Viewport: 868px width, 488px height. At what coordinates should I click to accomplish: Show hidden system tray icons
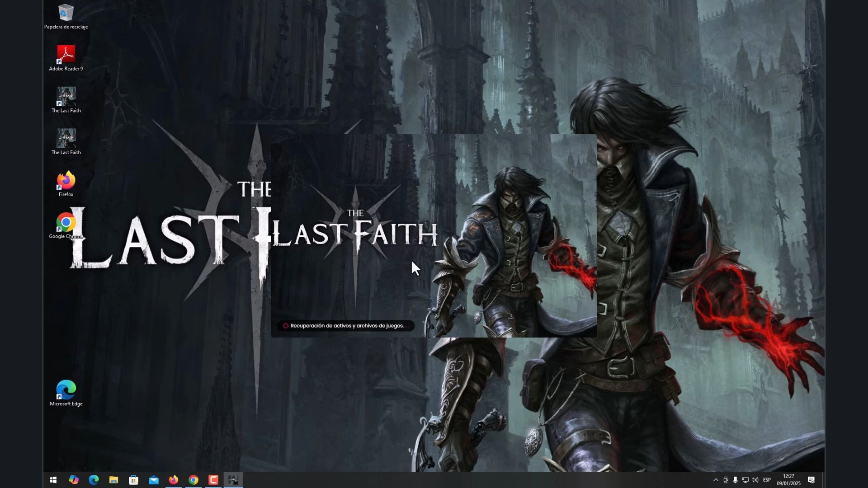716,480
